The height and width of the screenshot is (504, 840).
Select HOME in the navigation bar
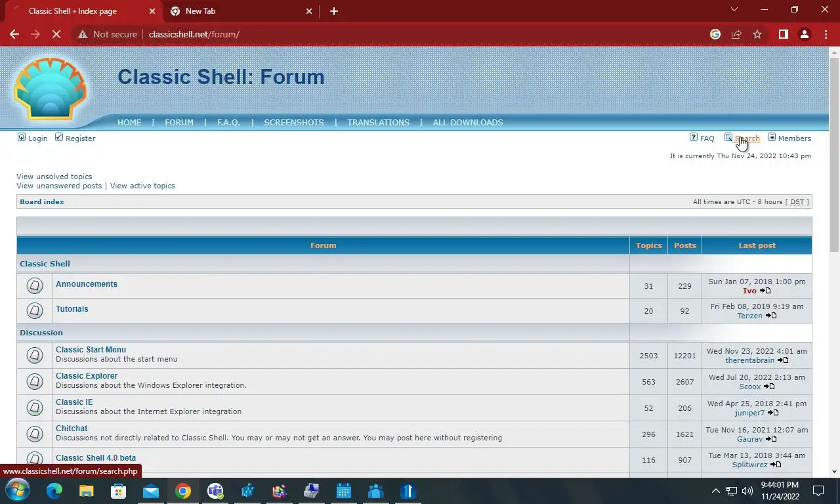click(129, 123)
